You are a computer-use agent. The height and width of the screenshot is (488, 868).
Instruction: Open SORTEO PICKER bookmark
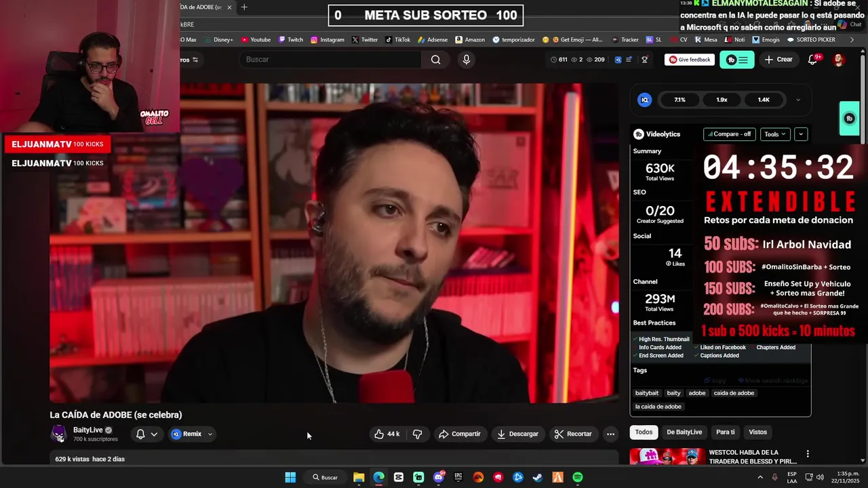(811, 40)
